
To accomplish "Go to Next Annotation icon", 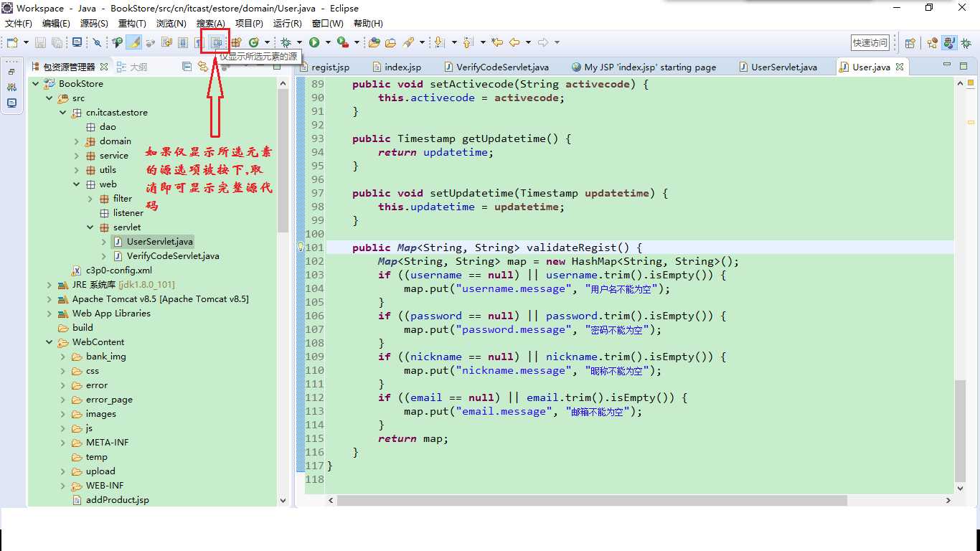I will click(x=438, y=42).
